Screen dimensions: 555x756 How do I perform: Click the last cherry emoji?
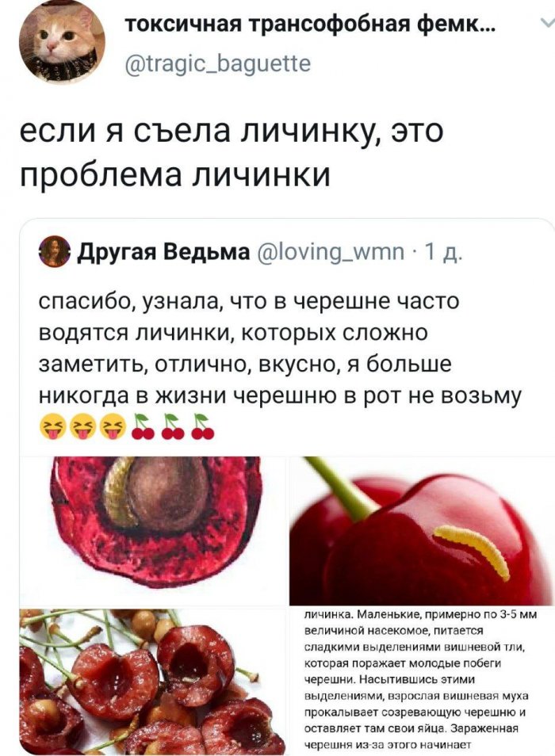(202, 426)
